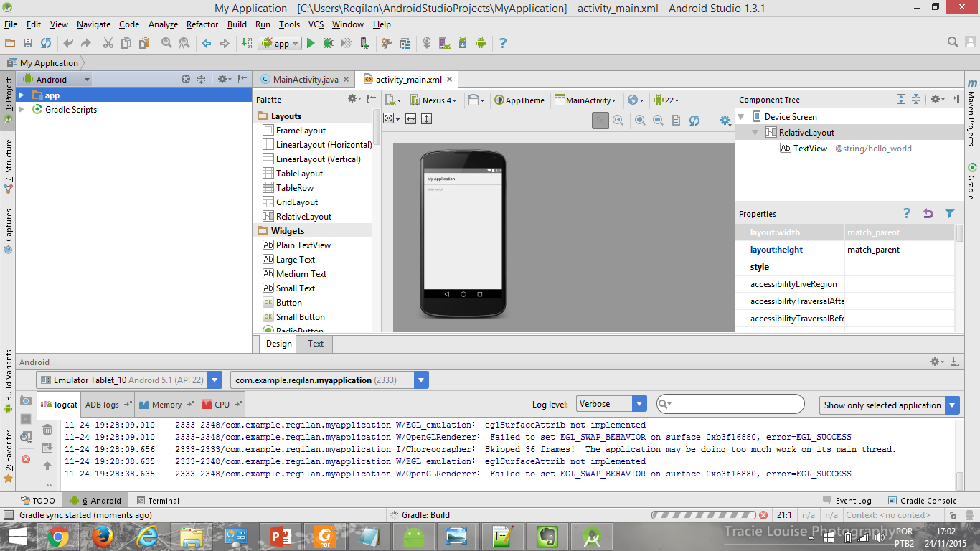Open the Memory monitor tab
Viewport: 980px width, 551px height.
click(x=166, y=405)
